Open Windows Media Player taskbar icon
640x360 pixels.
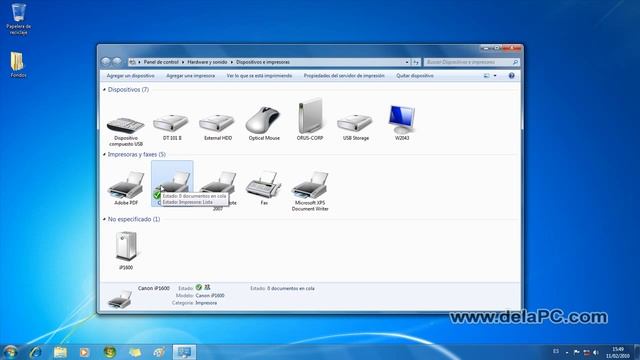point(84,352)
